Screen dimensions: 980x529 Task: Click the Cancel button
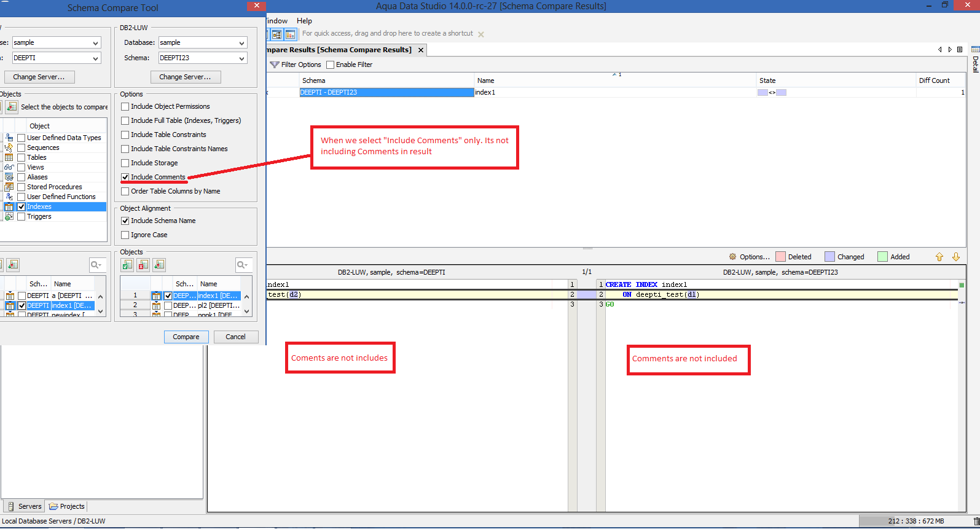pyautogui.click(x=235, y=337)
